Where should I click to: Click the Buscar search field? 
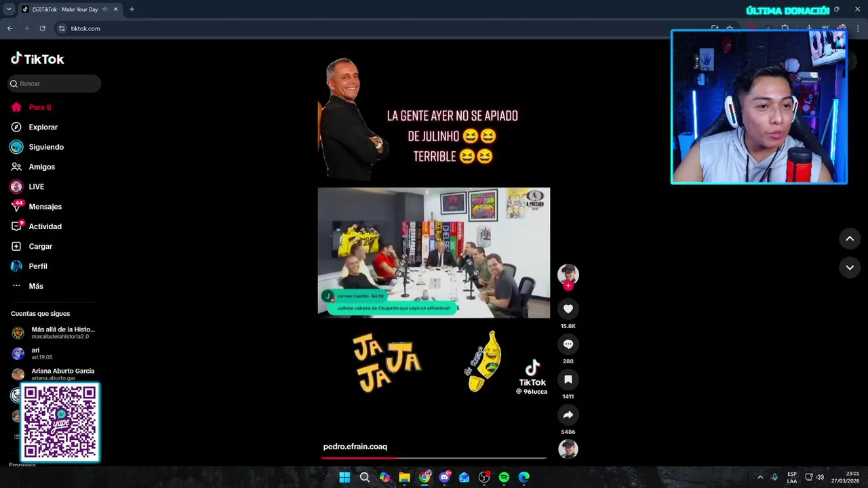pos(54,83)
